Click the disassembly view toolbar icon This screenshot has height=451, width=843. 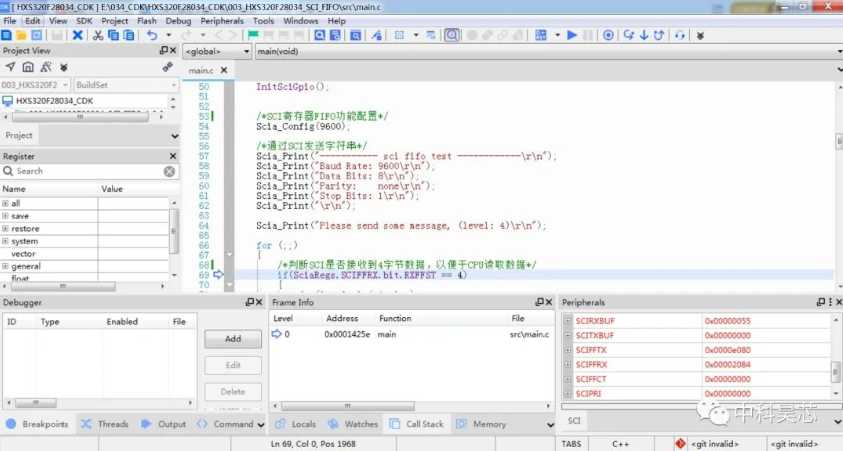[541, 35]
